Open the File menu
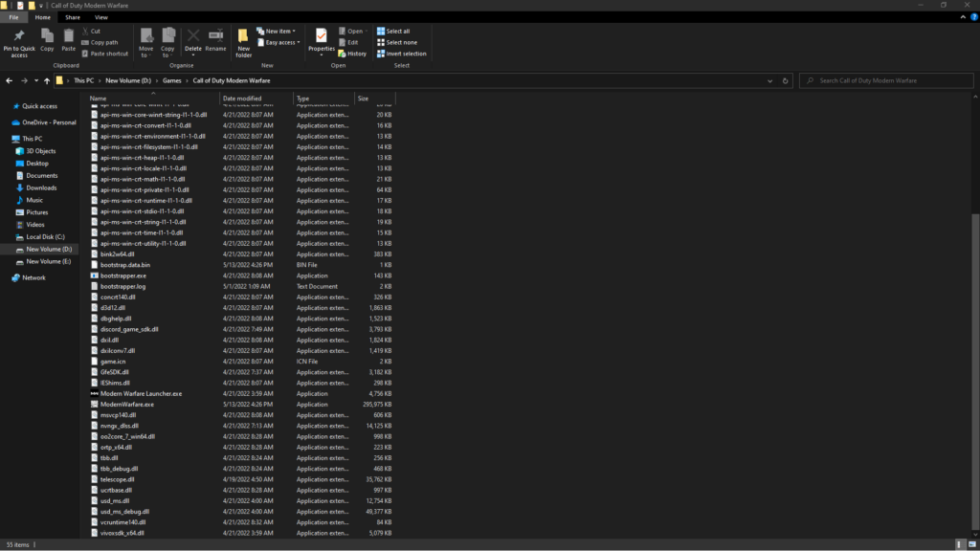This screenshot has height=551, width=980. coord(13,17)
